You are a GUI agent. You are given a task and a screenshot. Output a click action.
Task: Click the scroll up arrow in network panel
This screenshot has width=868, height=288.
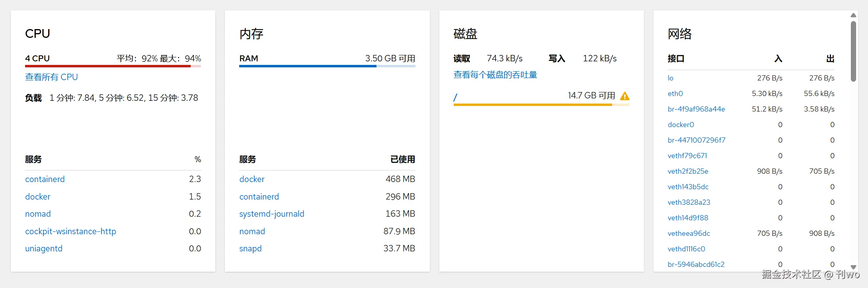tap(853, 15)
